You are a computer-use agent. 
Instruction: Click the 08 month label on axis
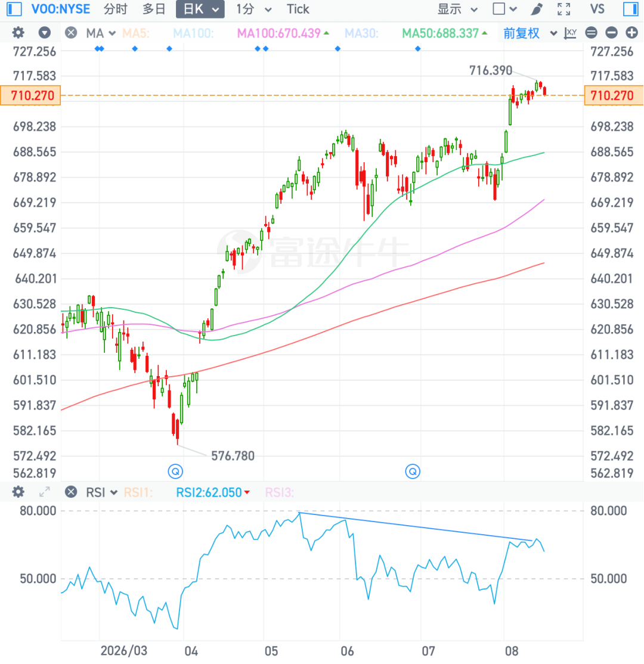pos(512,651)
